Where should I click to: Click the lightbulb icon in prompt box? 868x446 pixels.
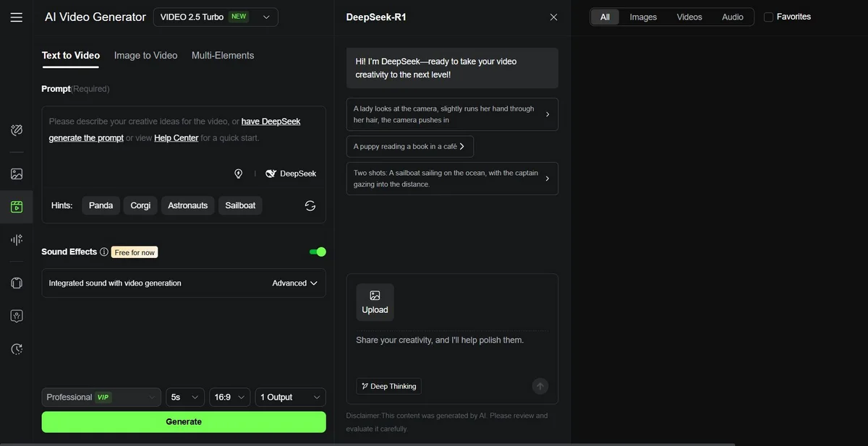pos(238,174)
